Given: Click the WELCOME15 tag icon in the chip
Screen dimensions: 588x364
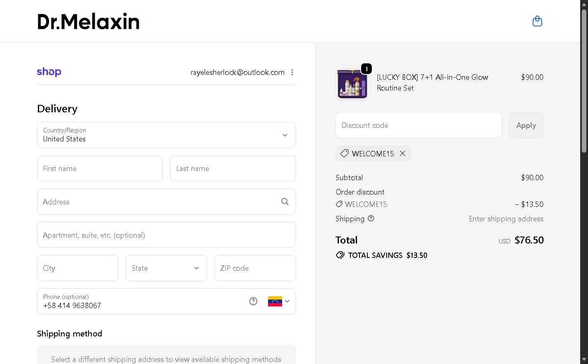Looking at the screenshot, I should point(345,153).
